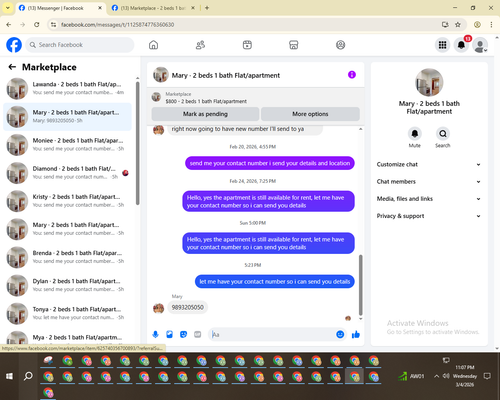500x400 pixels.
Task: Open the Windows Start menu
Action: tap(9, 376)
